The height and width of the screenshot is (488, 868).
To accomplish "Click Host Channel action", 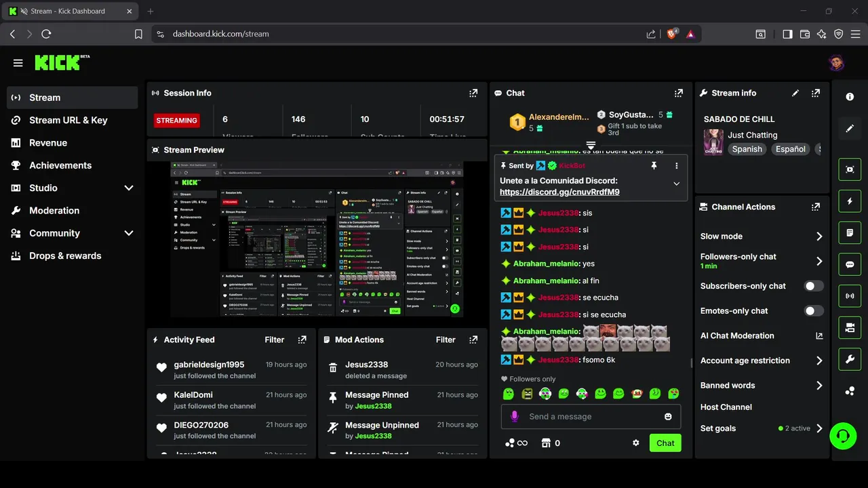I will [x=726, y=407].
